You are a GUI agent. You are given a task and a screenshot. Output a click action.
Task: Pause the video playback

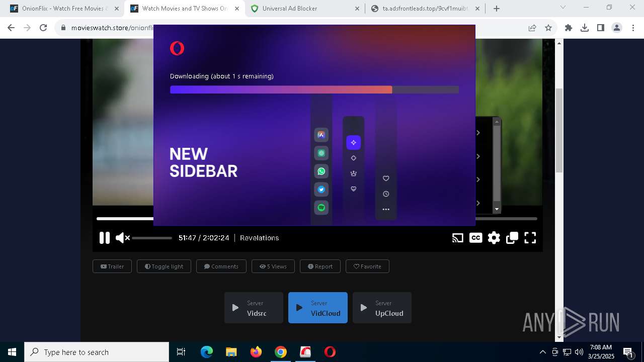click(105, 238)
